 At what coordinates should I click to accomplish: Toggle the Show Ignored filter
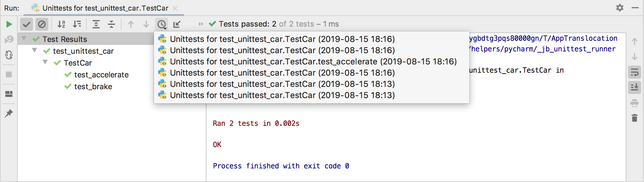point(42,24)
